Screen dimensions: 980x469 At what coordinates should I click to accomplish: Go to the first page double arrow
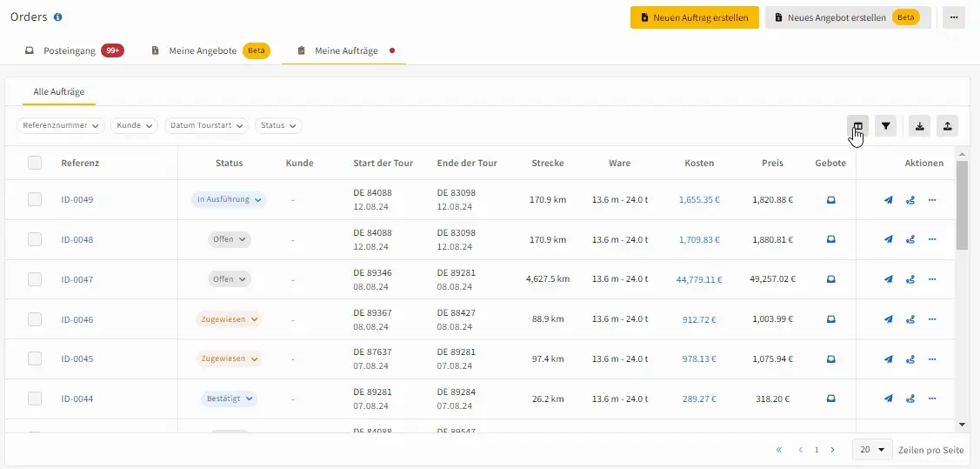click(x=779, y=450)
